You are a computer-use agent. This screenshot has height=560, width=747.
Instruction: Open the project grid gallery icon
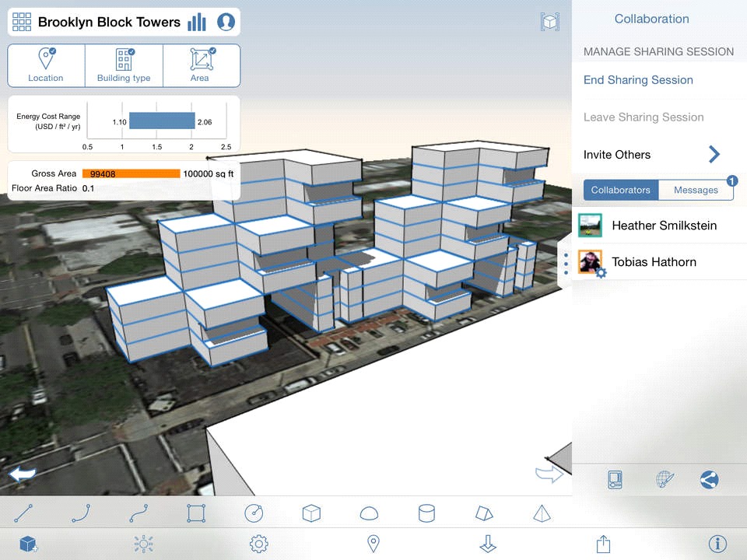[22, 22]
